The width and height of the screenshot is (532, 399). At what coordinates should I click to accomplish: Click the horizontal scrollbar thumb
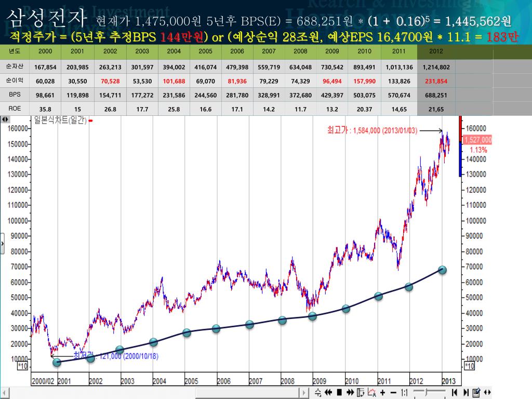(x=248, y=393)
